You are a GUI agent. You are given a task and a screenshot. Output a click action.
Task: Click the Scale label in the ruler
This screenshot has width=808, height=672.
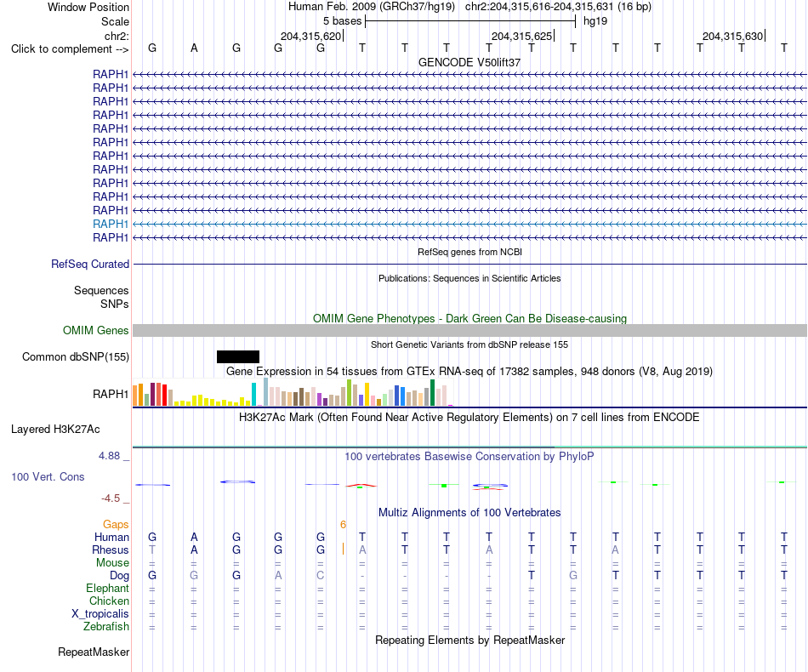click(x=115, y=21)
